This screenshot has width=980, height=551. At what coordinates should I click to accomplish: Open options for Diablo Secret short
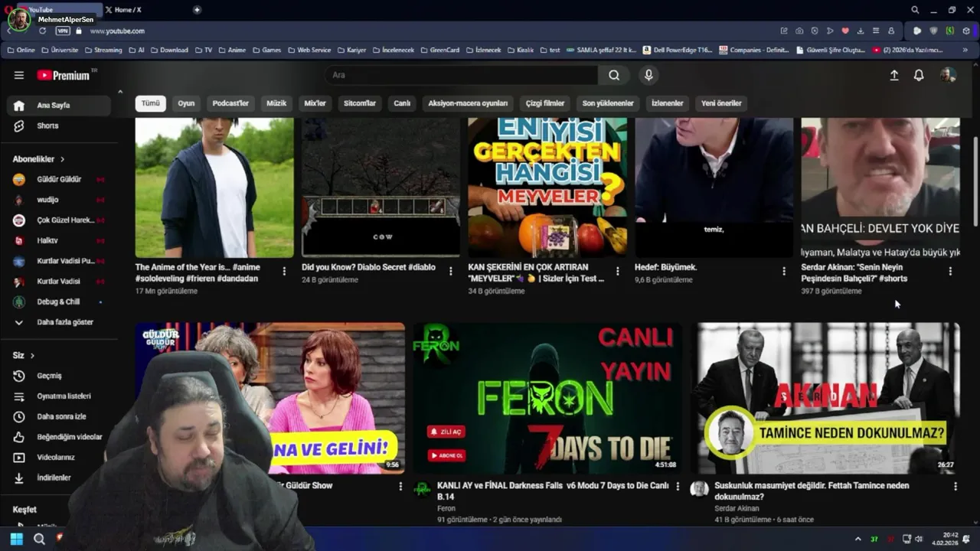[451, 271]
